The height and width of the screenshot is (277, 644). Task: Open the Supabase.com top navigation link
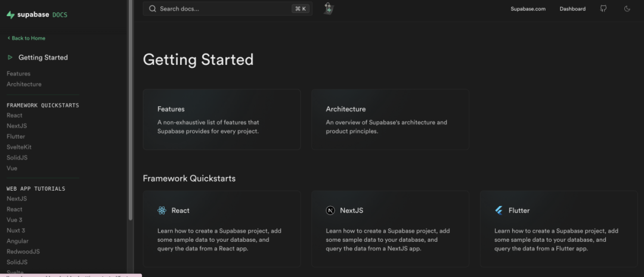click(528, 9)
